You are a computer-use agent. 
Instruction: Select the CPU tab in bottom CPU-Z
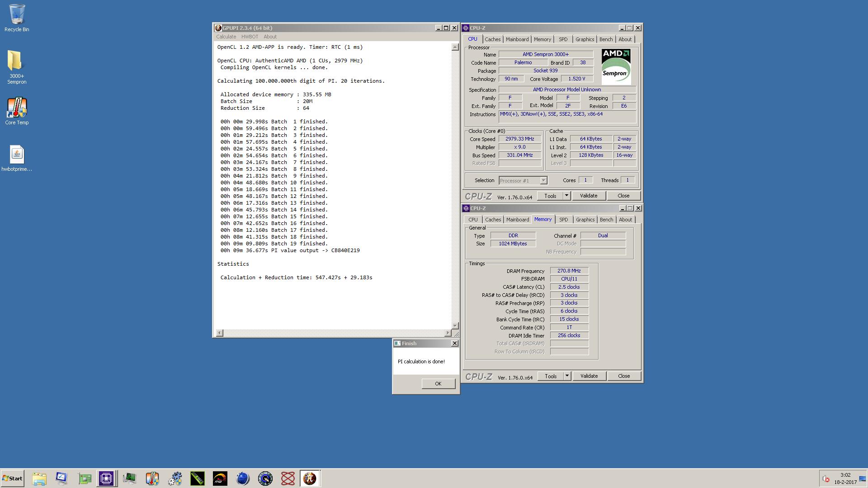point(473,220)
